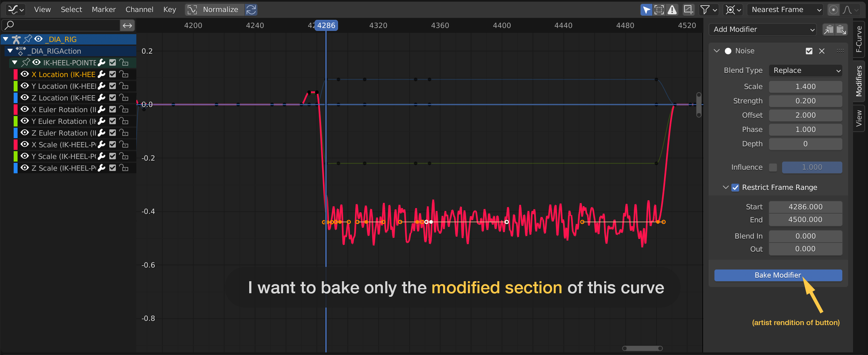Viewport: 868px width, 355px height.
Task: Toggle only show selected arrow icon
Action: [646, 9]
